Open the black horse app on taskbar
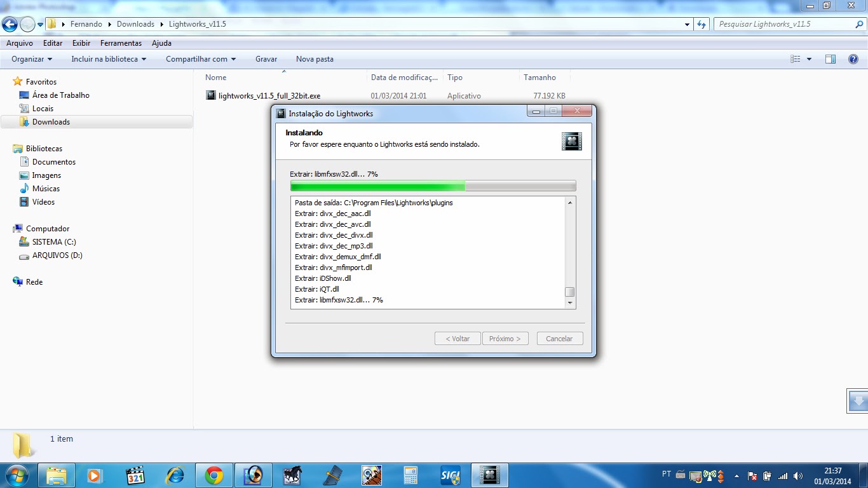This screenshot has width=868, height=488. point(292,475)
